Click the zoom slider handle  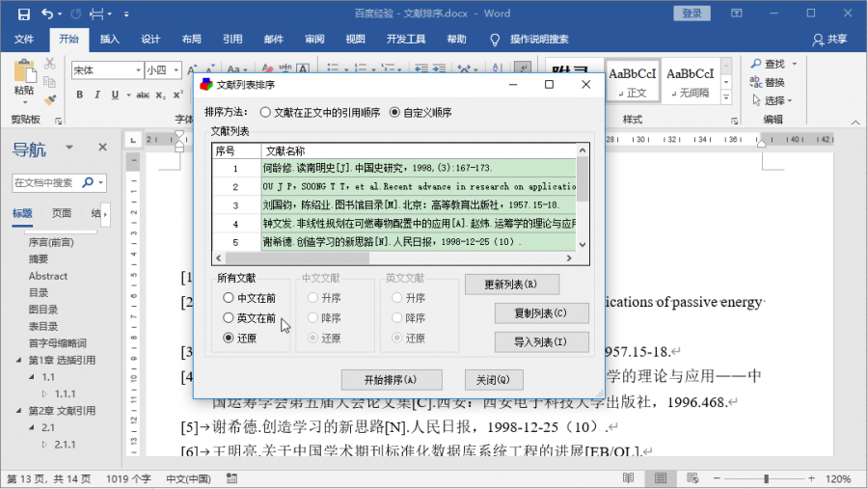(x=766, y=478)
